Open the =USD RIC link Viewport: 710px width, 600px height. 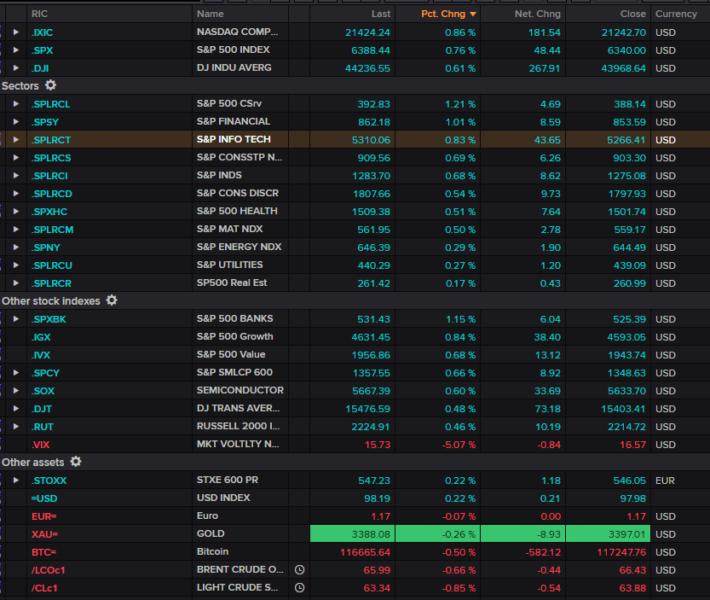(x=44, y=499)
